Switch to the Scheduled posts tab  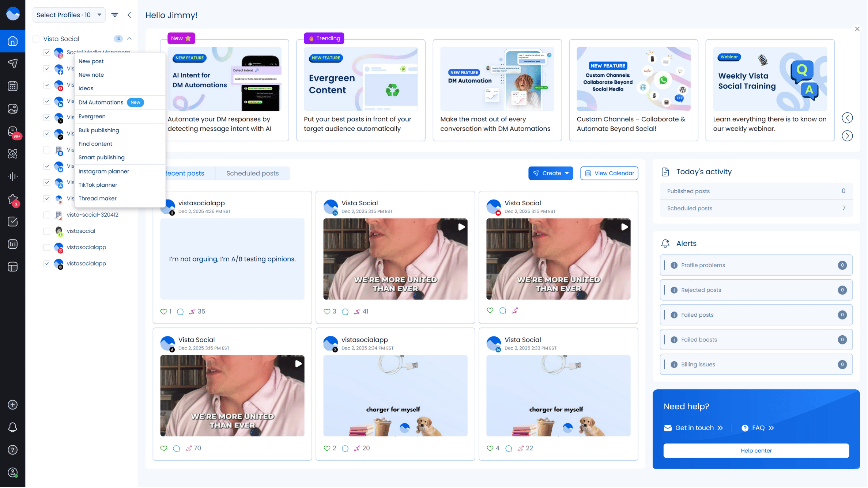pos(253,174)
